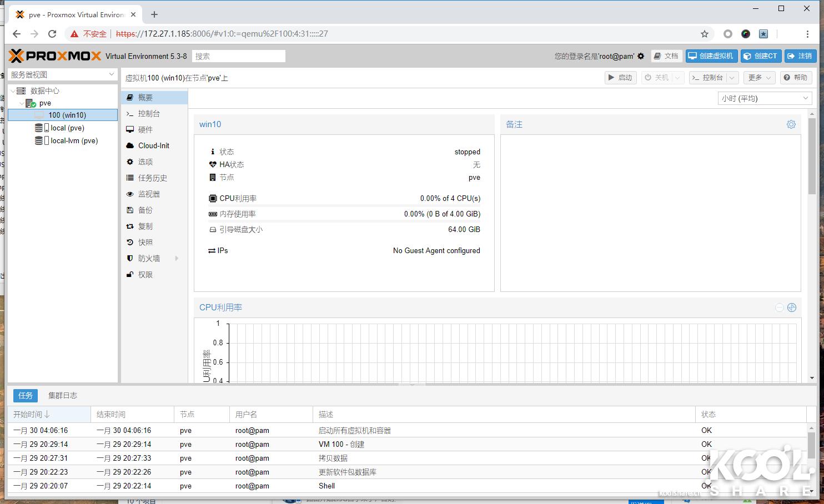Open the 更多 dropdown menu
824x504 pixels.
pos(758,78)
